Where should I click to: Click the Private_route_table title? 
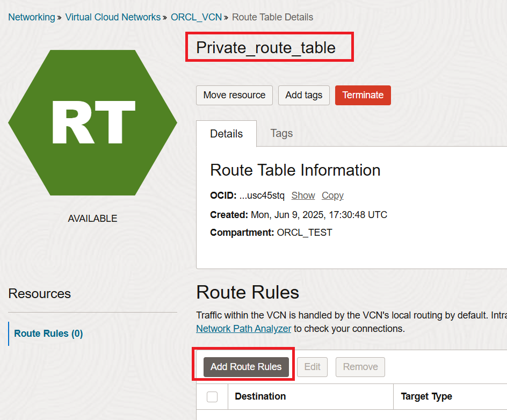coord(266,48)
